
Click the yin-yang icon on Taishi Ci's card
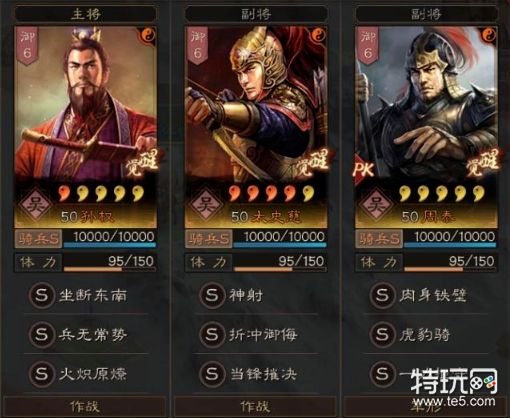[x=318, y=35]
